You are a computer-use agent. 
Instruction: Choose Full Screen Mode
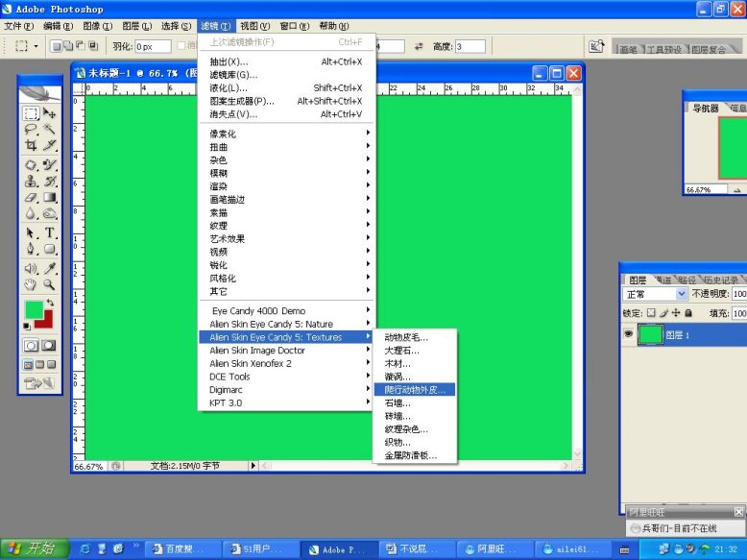[x=51, y=365]
